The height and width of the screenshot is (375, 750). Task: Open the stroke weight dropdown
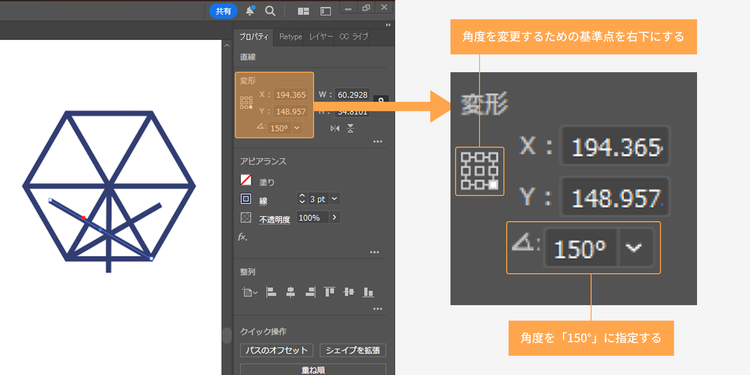coord(334,199)
